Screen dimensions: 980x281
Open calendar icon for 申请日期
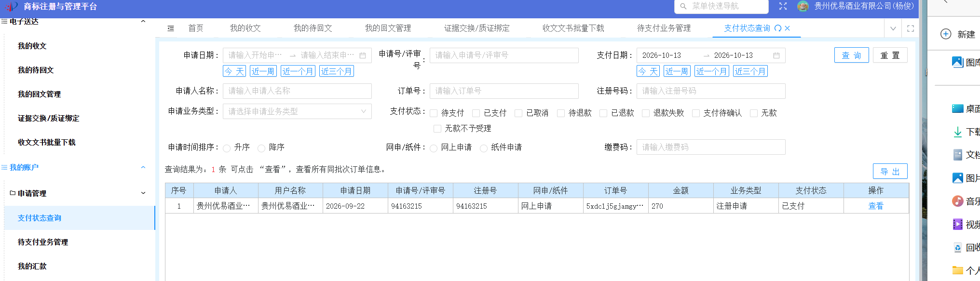coord(363,55)
